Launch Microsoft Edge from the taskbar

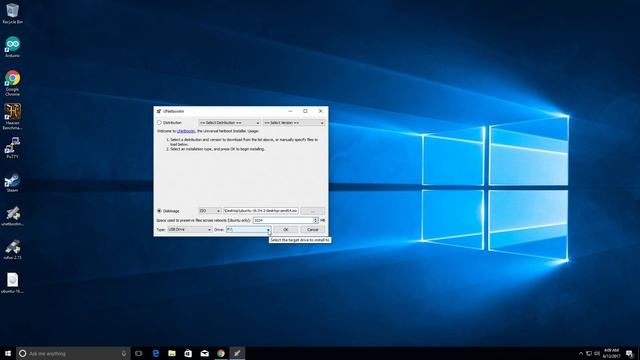156,353
